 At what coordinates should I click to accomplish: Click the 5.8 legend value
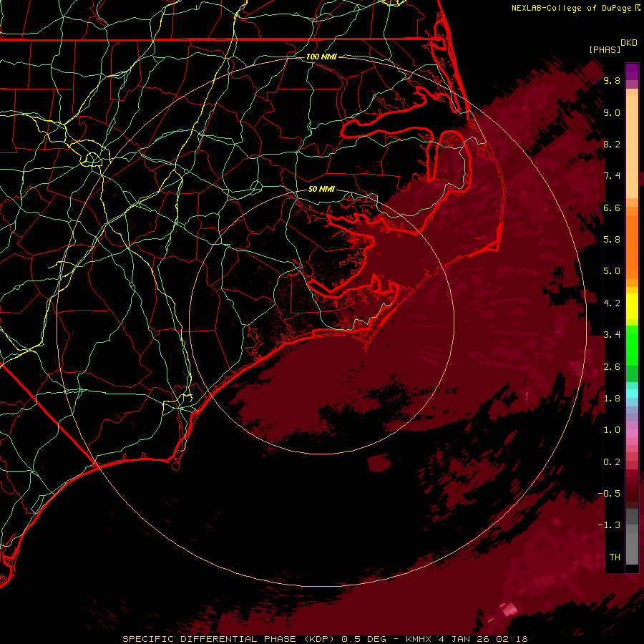click(x=612, y=240)
